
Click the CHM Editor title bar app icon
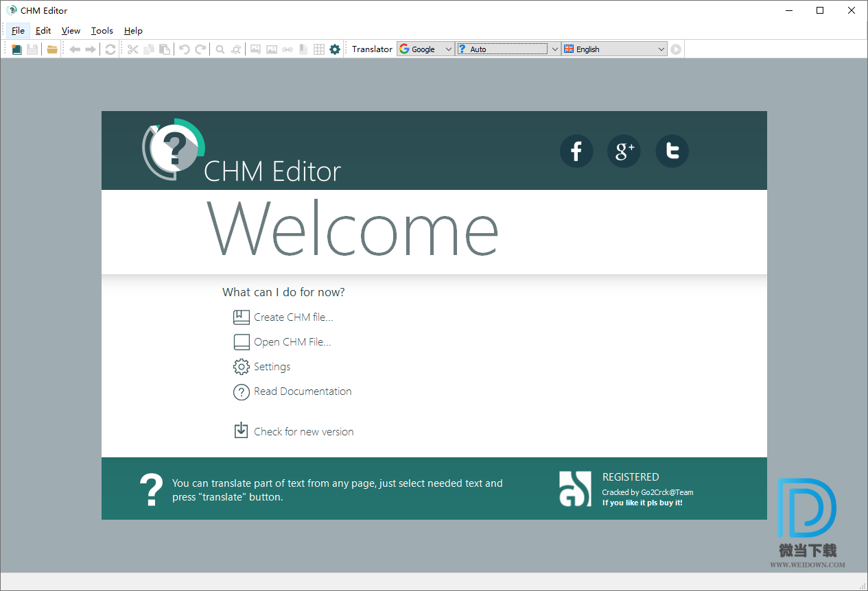click(x=12, y=10)
